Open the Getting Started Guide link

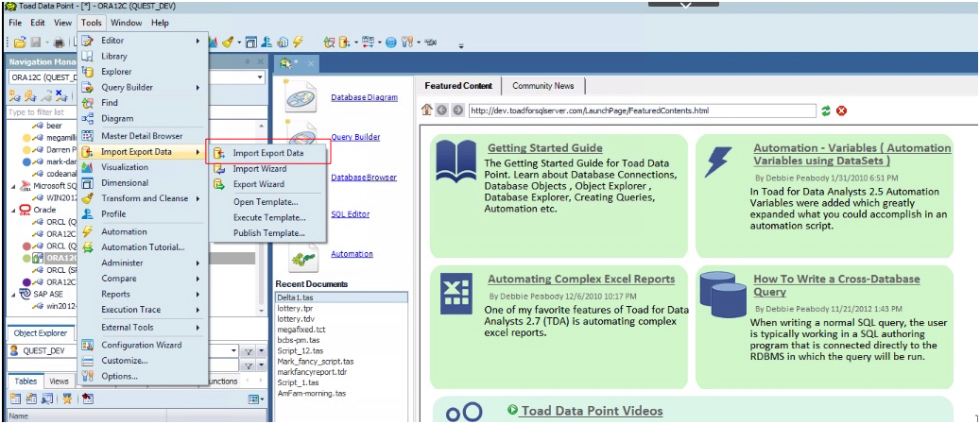pos(544,148)
